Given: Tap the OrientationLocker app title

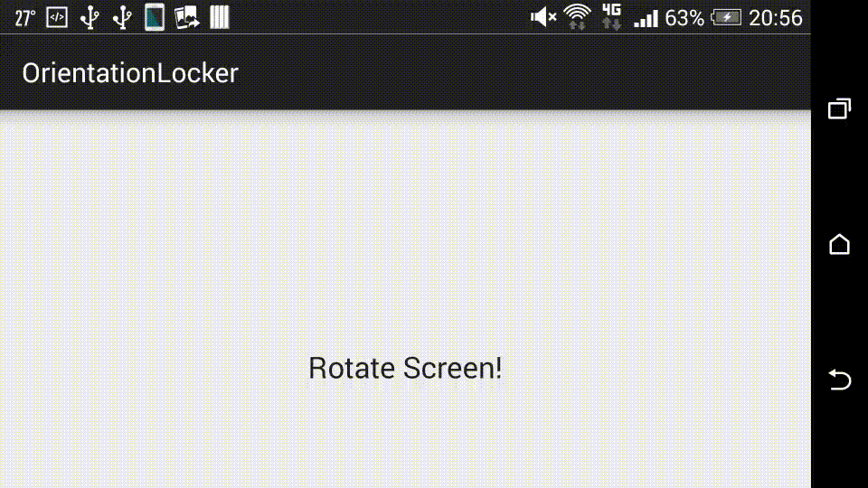Looking at the screenshot, I should (130, 73).
